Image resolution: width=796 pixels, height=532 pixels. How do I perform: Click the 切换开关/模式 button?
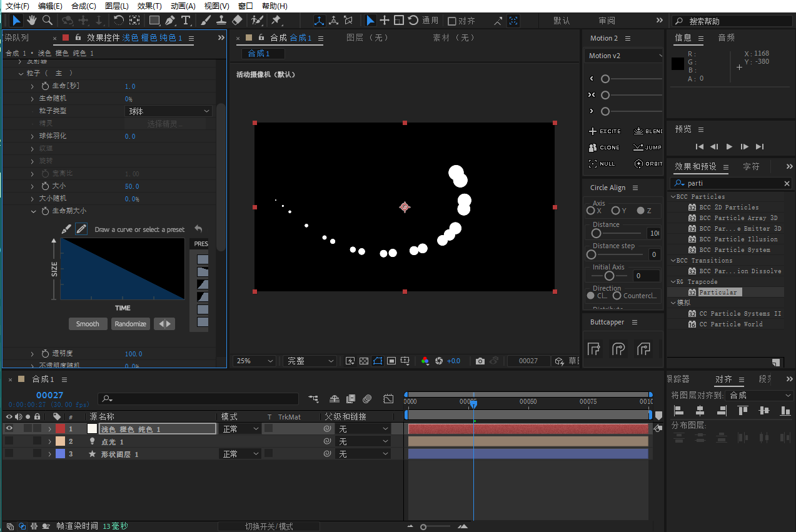(x=269, y=526)
